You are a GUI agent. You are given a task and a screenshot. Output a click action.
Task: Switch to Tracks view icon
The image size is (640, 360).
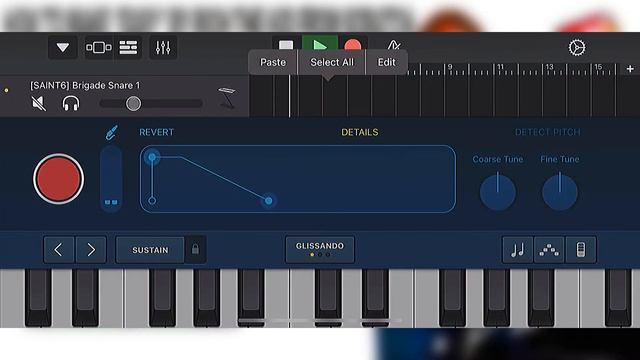(x=98, y=48)
